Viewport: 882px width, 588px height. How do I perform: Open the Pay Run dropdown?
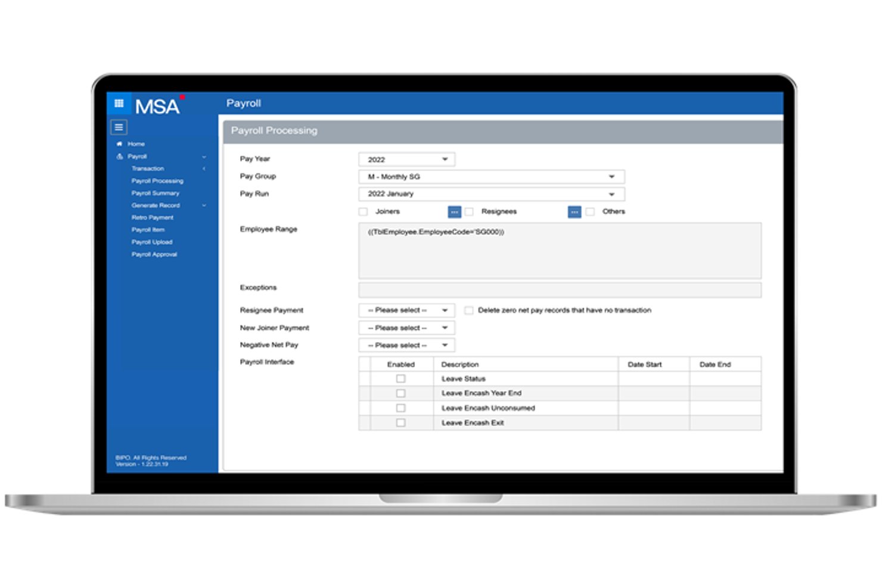point(492,194)
